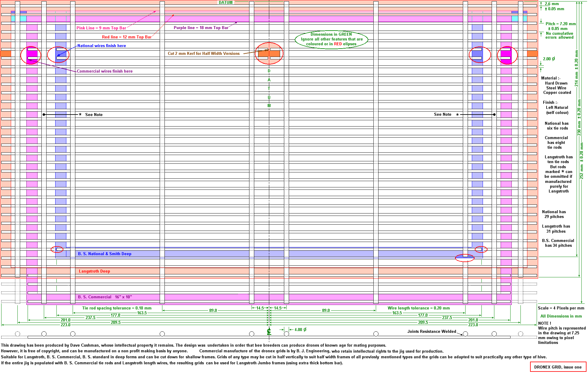Click the 'NOTE !' heading about wire pitch
This screenshot has width=588, height=373.
click(544, 323)
